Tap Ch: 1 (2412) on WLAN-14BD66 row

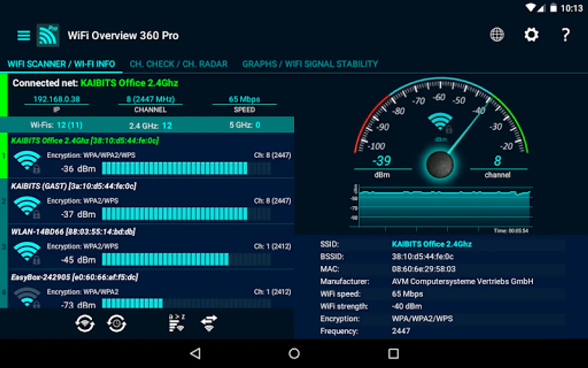pos(272,246)
